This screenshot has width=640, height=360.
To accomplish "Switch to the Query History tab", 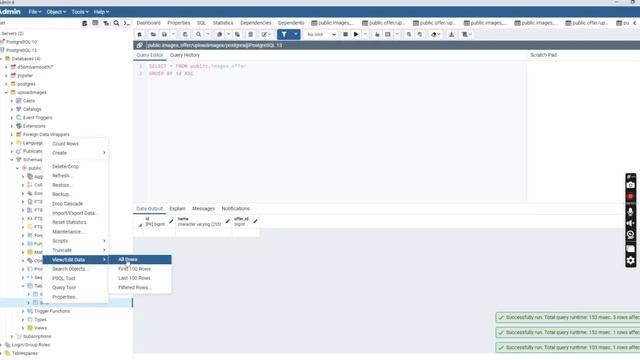I will (x=185, y=55).
